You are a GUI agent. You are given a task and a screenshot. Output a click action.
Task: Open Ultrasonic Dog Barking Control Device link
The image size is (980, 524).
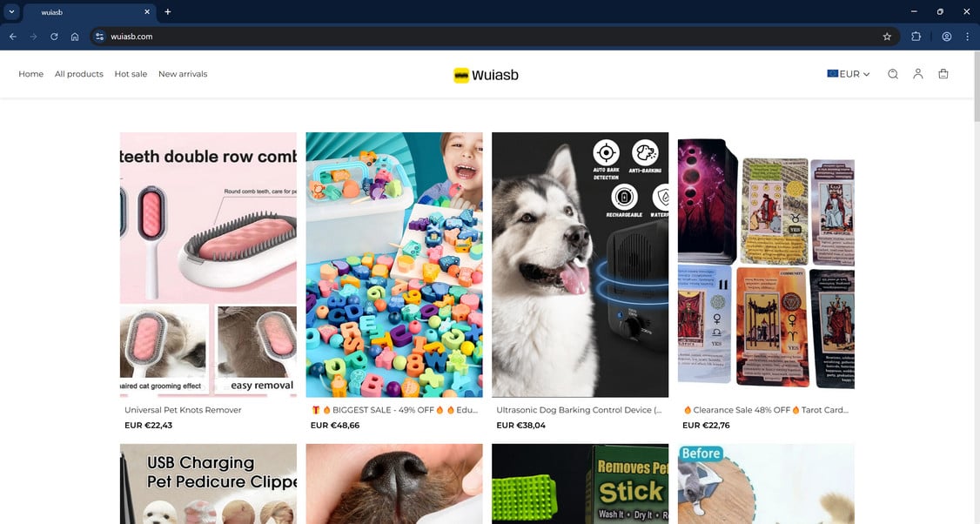579,410
